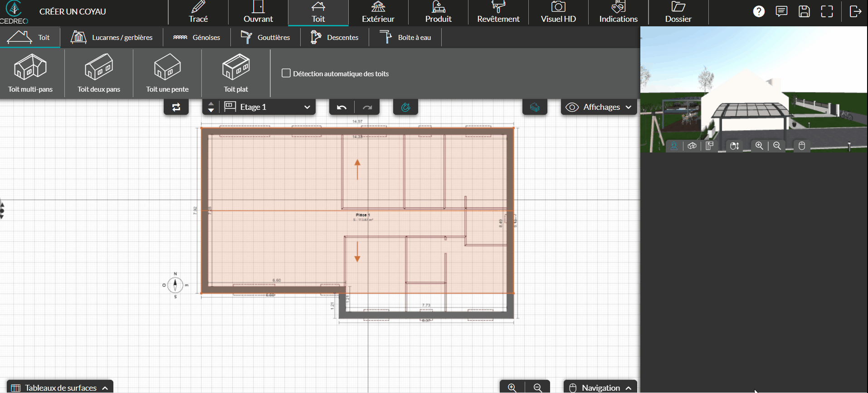This screenshot has width=868, height=393.
Task: Switch to the Gouttières tab
Action: coord(265,38)
